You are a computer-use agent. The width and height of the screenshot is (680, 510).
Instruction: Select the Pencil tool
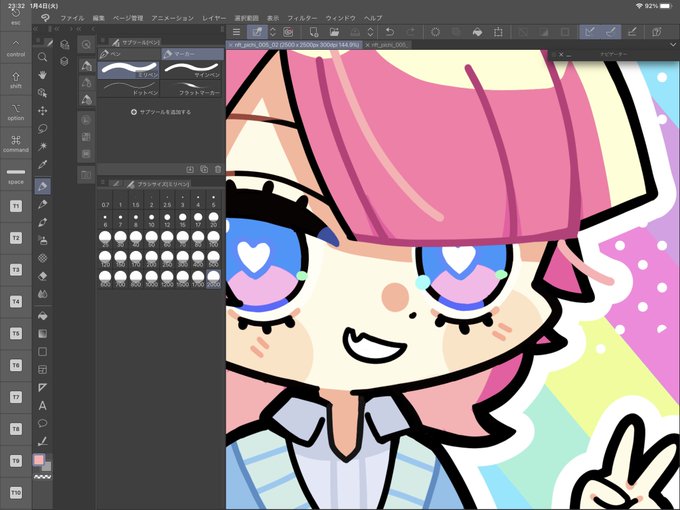(x=42, y=204)
